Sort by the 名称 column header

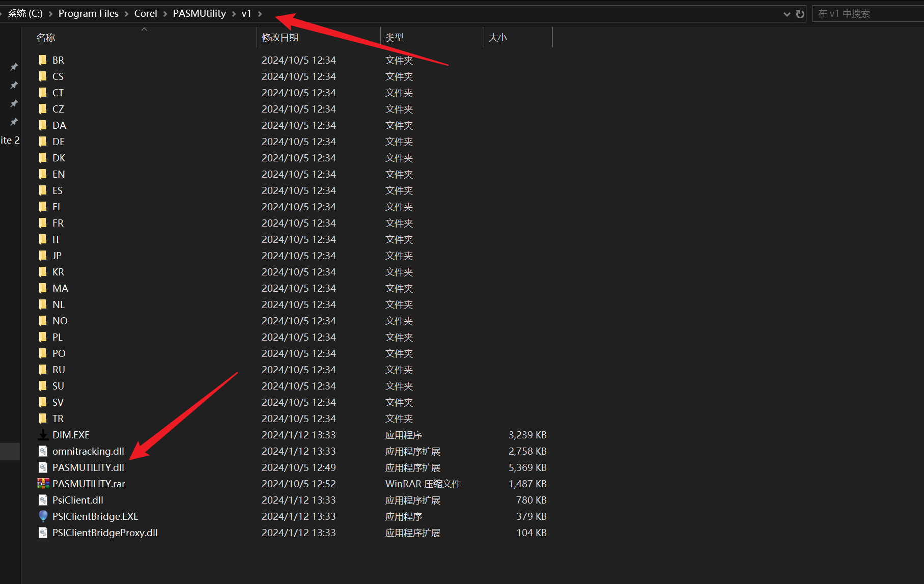46,38
